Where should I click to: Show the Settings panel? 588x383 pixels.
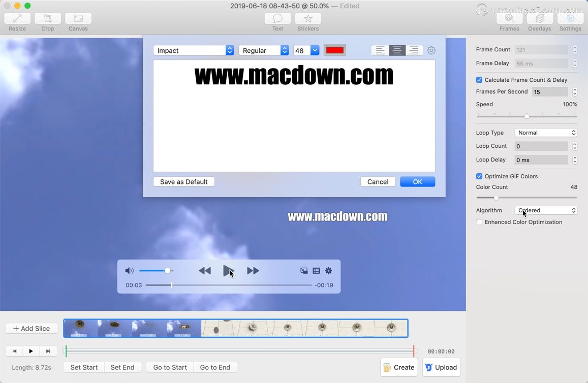coord(570,19)
